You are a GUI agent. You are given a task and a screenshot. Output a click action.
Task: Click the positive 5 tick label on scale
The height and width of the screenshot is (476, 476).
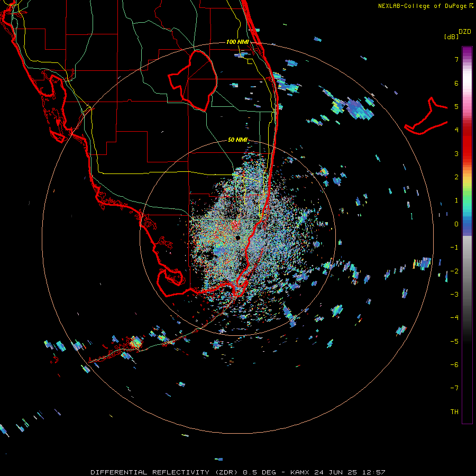coord(456,106)
